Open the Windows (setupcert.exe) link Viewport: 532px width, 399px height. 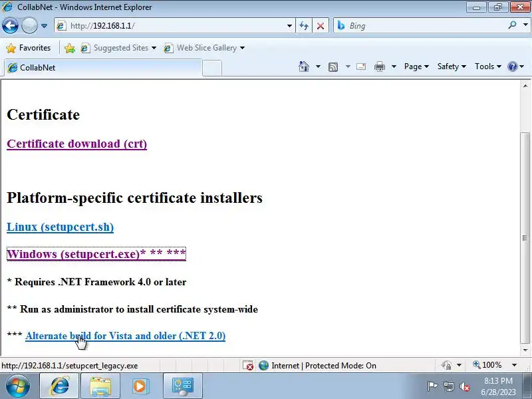tap(96, 254)
